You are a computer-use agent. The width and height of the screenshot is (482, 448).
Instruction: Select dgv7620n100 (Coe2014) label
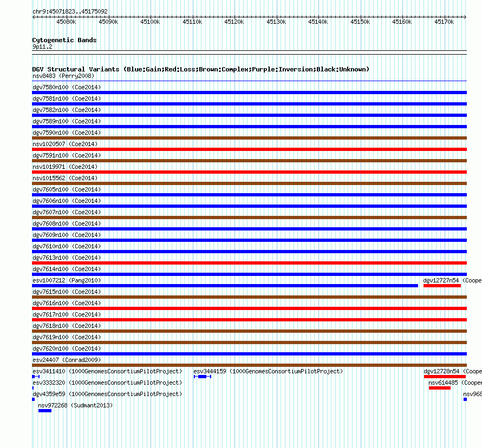point(67,348)
